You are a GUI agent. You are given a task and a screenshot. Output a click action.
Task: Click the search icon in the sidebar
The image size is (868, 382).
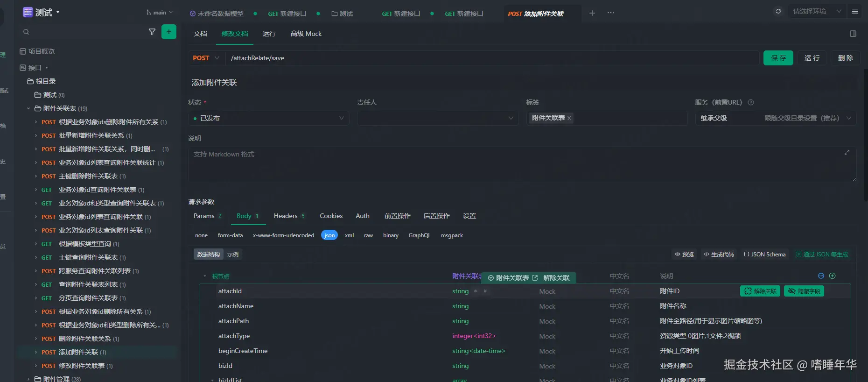click(x=26, y=32)
